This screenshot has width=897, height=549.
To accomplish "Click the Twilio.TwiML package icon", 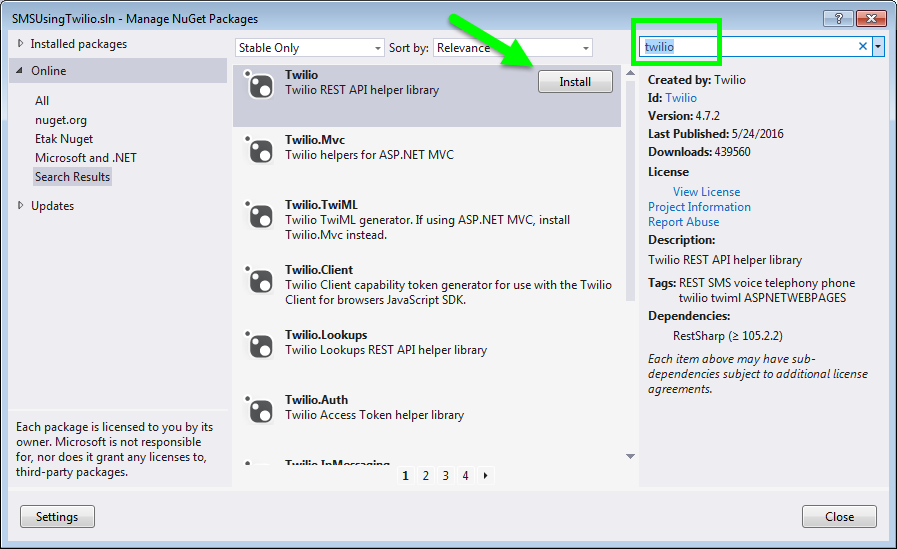I will (x=259, y=215).
